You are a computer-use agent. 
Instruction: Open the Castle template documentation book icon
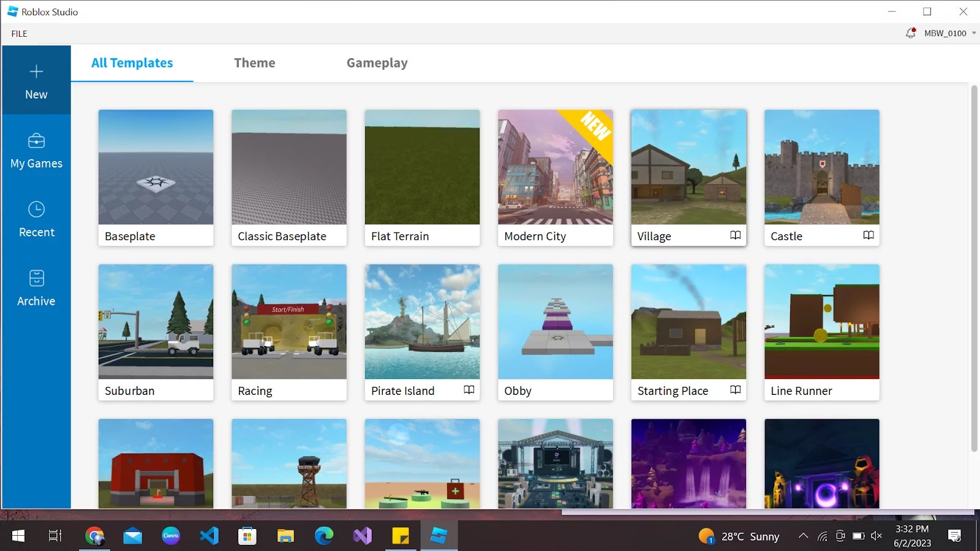(869, 235)
